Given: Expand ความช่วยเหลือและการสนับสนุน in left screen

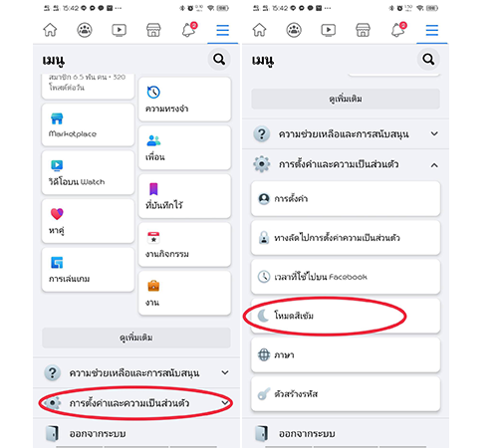Looking at the screenshot, I should pos(136,372).
